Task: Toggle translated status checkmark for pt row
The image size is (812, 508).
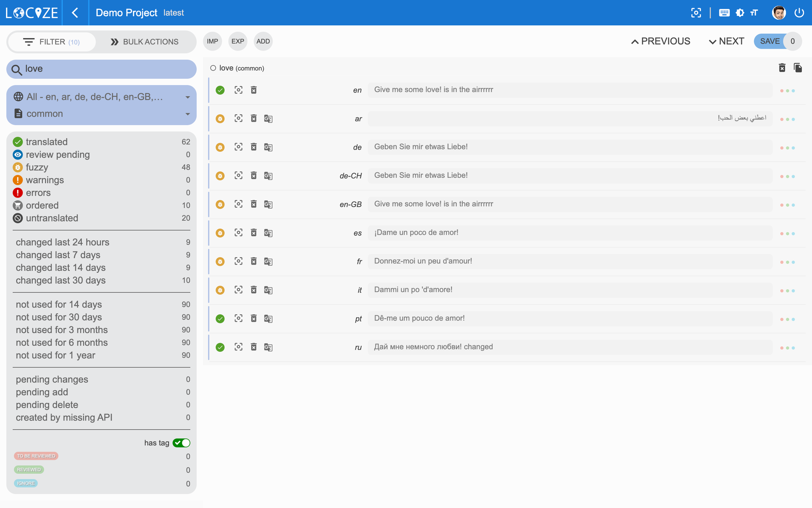Action: tap(220, 319)
